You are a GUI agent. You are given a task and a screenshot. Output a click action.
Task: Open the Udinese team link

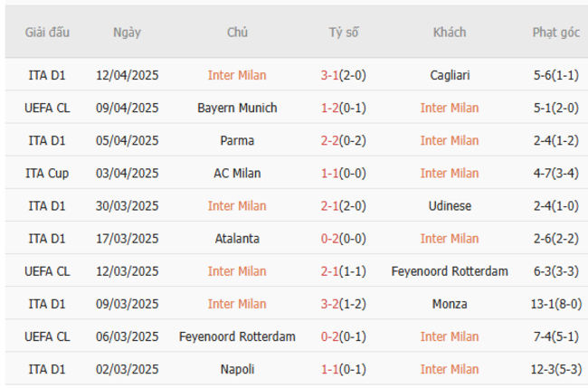450,206
